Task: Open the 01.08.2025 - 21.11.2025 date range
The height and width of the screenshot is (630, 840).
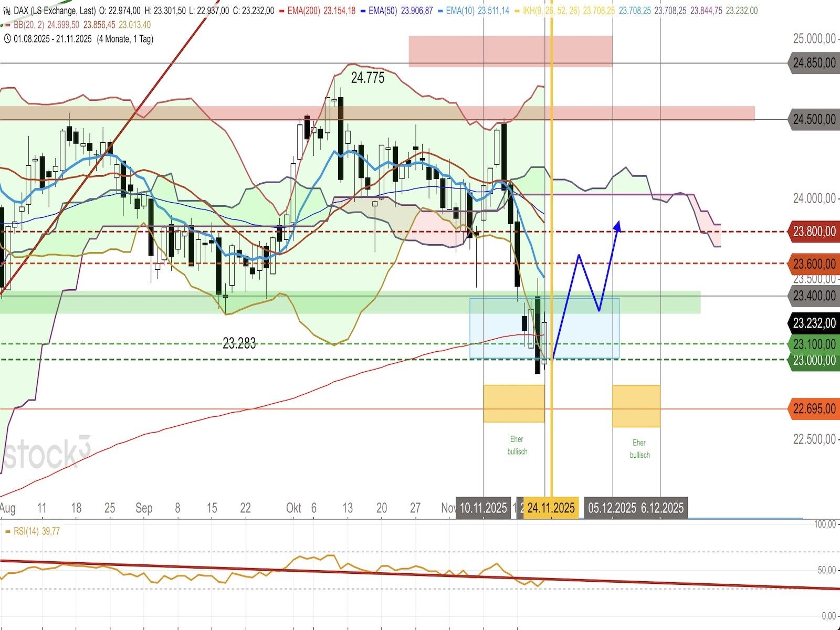Action: [x=52, y=39]
